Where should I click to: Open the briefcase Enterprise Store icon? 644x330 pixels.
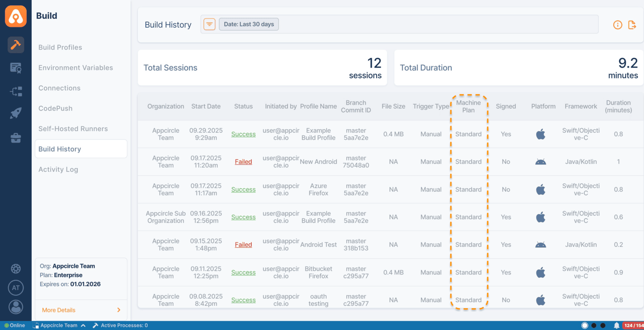tap(16, 138)
